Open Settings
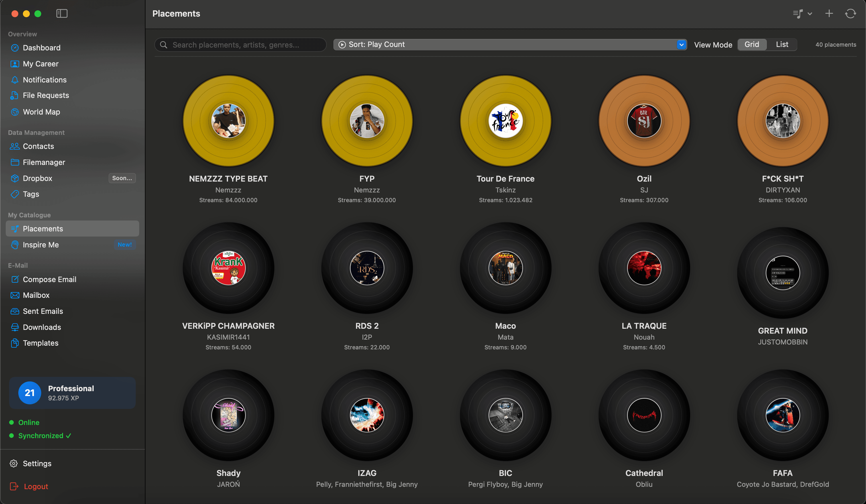Image resolution: width=866 pixels, height=504 pixels. [37, 463]
